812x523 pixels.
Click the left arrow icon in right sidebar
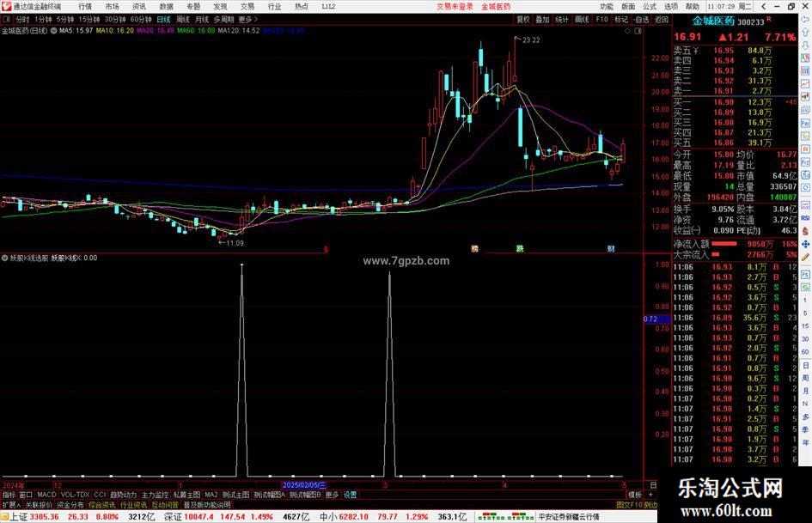click(x=805, y=20)
